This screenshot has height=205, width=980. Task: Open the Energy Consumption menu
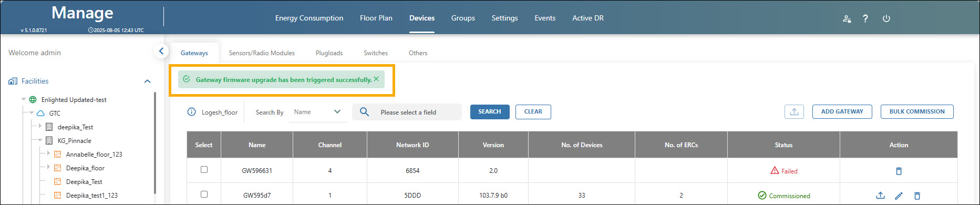tap(309, 18)
